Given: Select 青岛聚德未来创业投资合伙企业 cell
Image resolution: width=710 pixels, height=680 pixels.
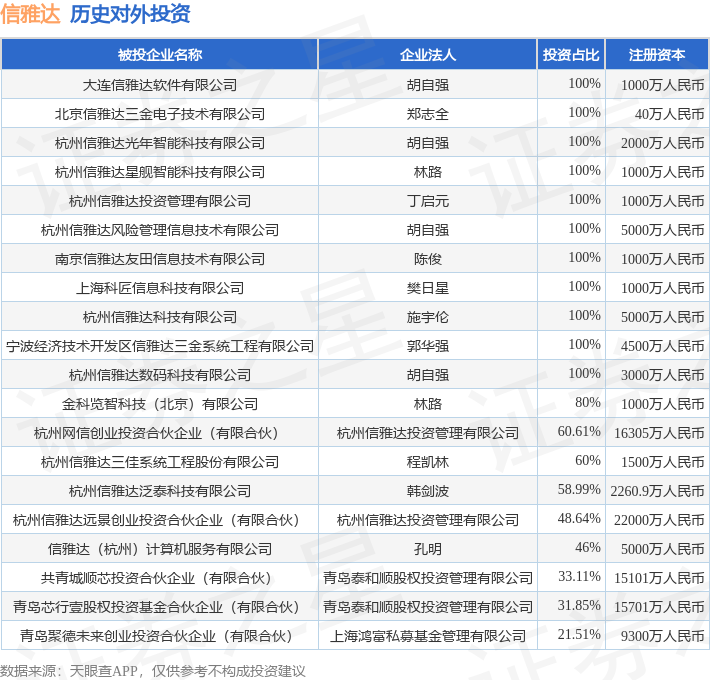Looking at the screenshot, I should coord(159,636).
